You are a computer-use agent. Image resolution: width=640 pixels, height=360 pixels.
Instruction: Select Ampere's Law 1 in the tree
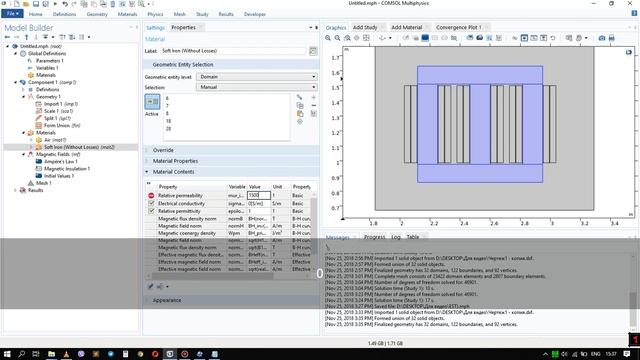pyautogui.click(x=60, y=162)
